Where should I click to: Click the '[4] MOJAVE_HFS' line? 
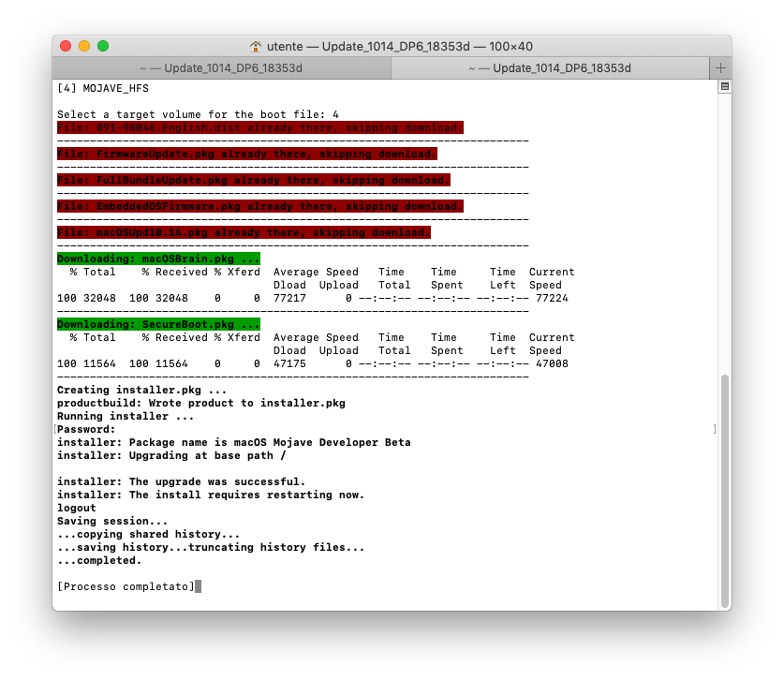(103, 88)
